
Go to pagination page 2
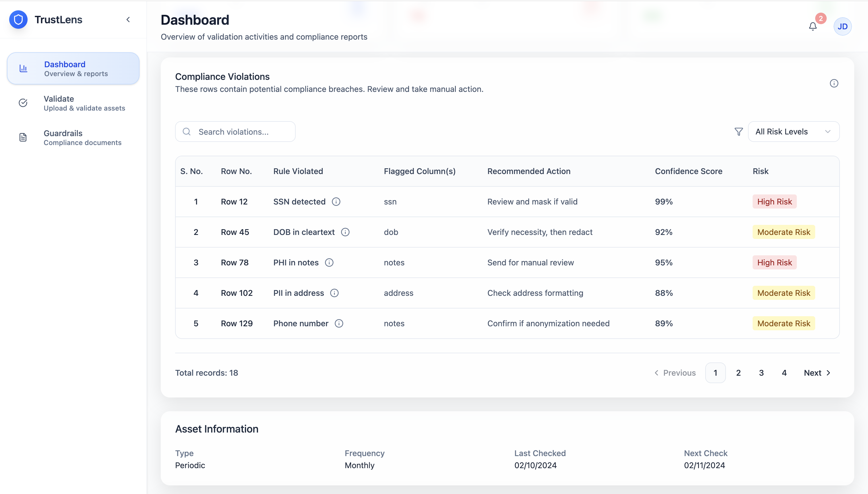pos(738,373)
